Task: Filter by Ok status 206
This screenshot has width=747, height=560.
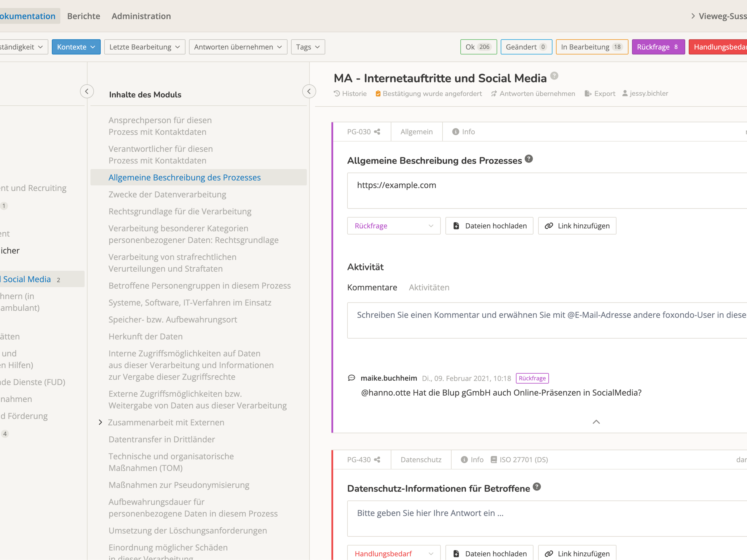Action: 479,47
